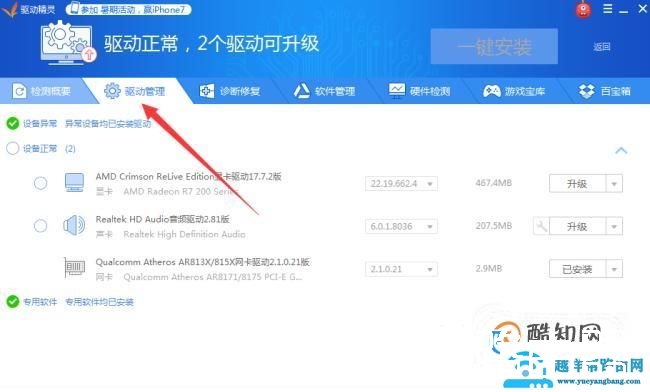Click the green check beside 设备异常

pyautogui.click(x=13, y=123)
